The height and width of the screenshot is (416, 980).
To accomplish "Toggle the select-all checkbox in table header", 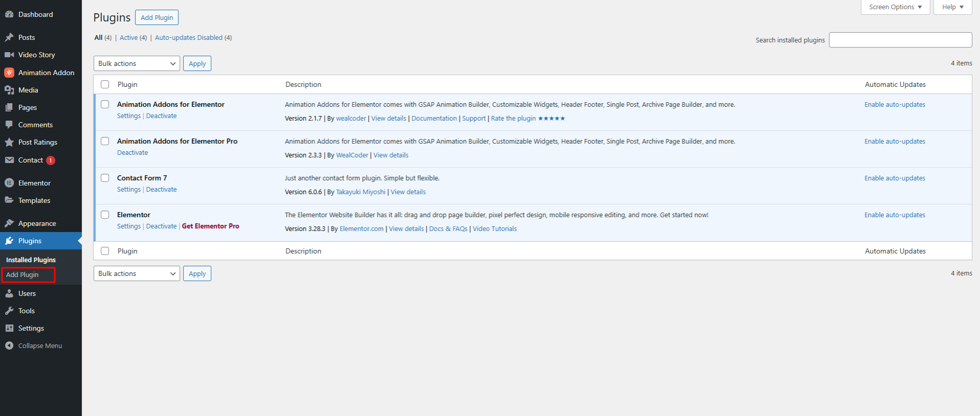I will click(105, 84).
